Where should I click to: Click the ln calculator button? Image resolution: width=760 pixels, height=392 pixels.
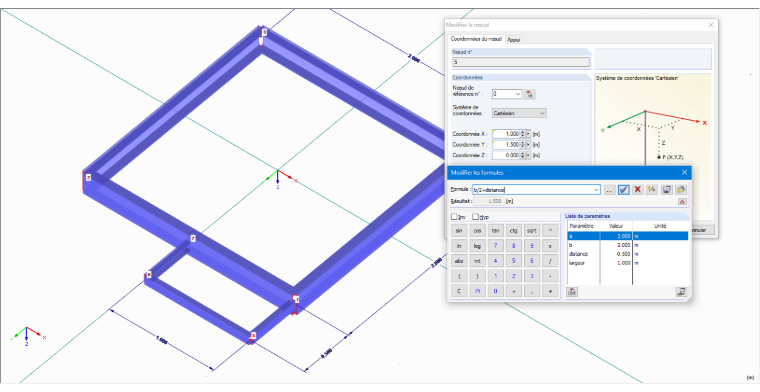tap(459, 246)
